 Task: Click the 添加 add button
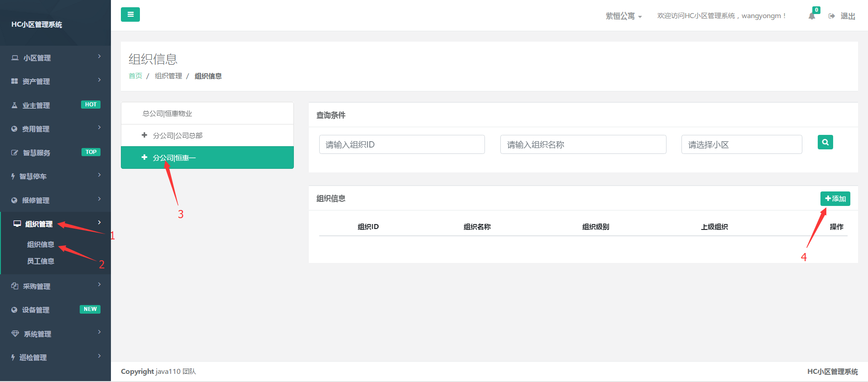coord(835,199)
